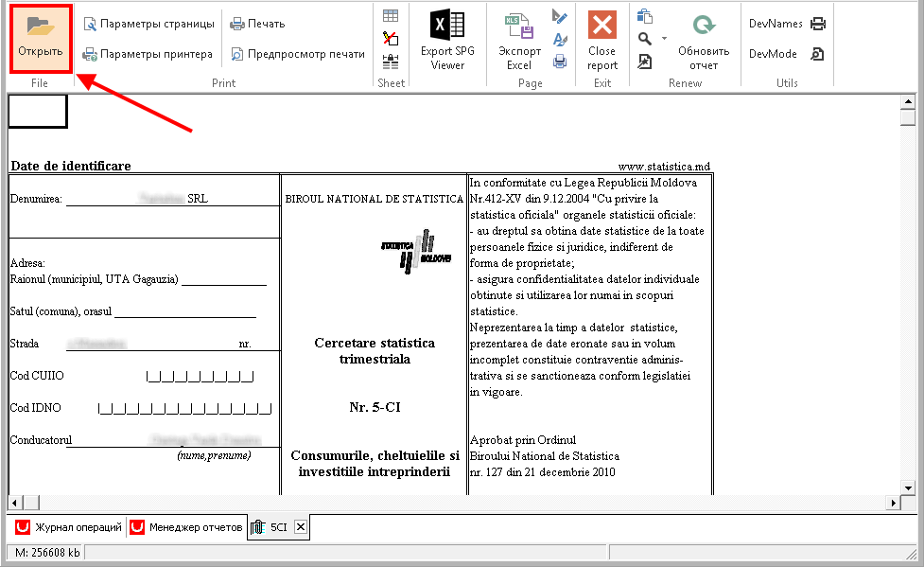Click the horizontal scrollbar thumb
This screenshot has width=924, height=567.
(31, 503)
